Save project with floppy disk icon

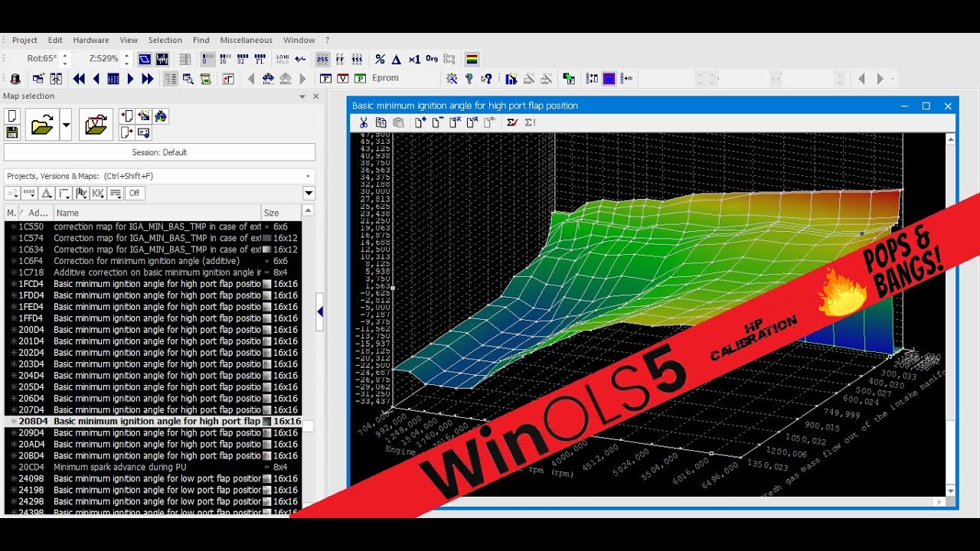click(x=12, y=132)
